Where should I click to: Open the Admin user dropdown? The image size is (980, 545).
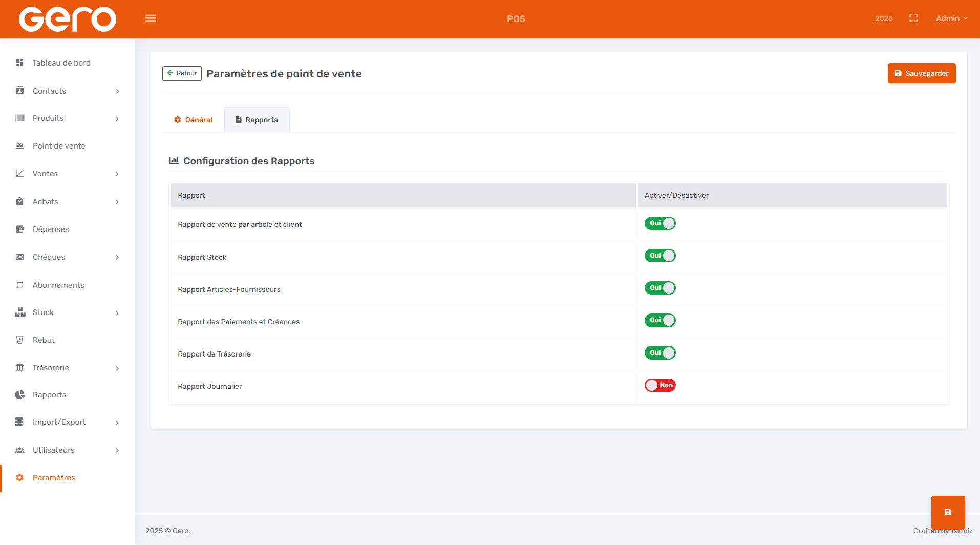click(951, 18)
